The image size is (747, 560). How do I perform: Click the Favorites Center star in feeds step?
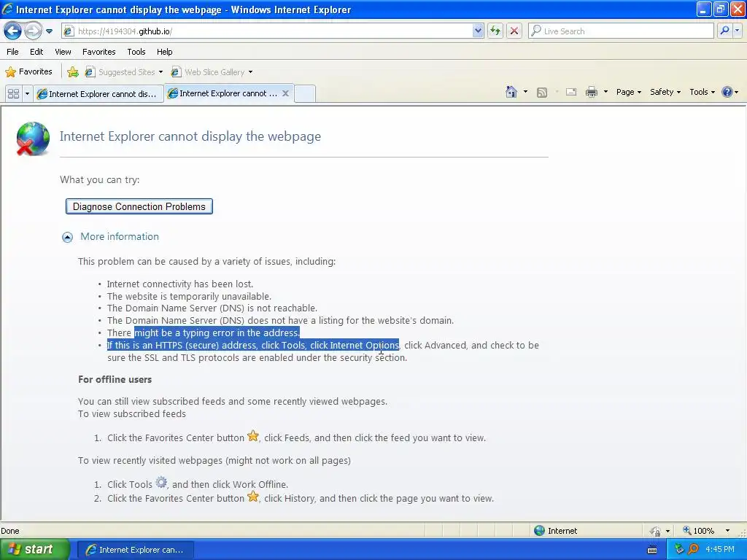253,436
